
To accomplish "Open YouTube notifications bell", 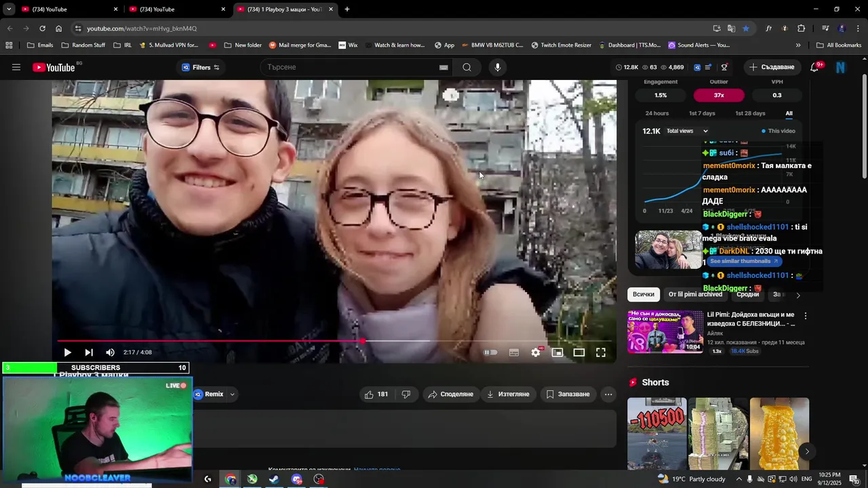I will (x=814, y=67).
